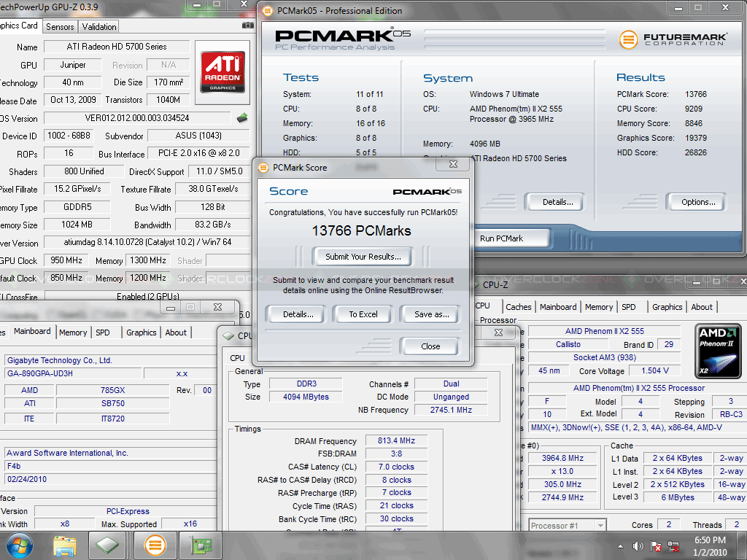The width and height of the screenshot is (747, 560).
Task: Click the DRAM Frequency value 813.4 MHz
Action: pyautogui.click(x=396, y=441)
